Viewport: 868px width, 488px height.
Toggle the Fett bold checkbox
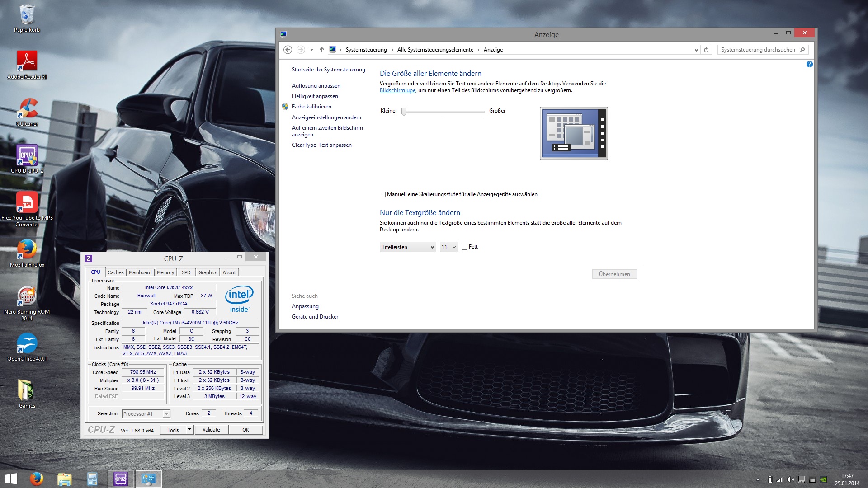tap(464, 247)
